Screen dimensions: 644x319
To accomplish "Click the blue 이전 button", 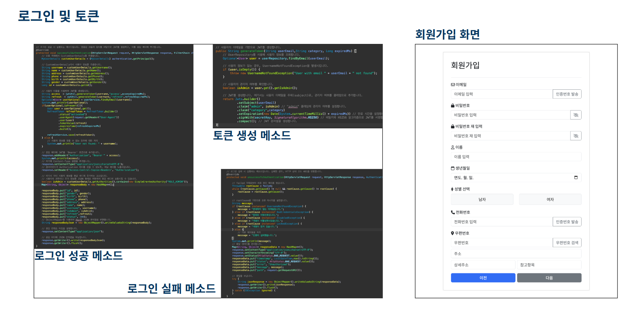I will 483,278.
